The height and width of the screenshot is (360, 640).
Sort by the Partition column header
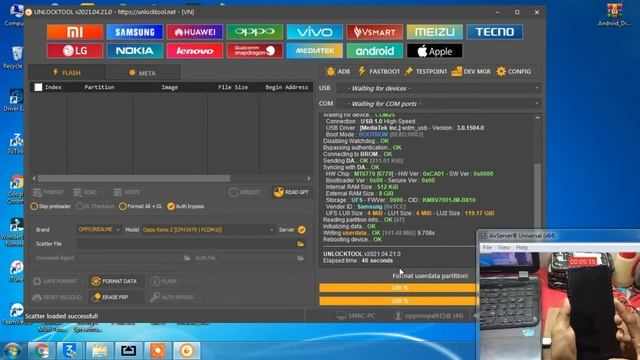click(x=99, y=87)
